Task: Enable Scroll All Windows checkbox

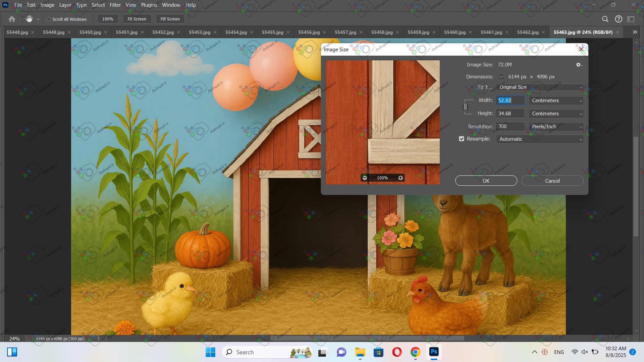Action: click(49, 19)
